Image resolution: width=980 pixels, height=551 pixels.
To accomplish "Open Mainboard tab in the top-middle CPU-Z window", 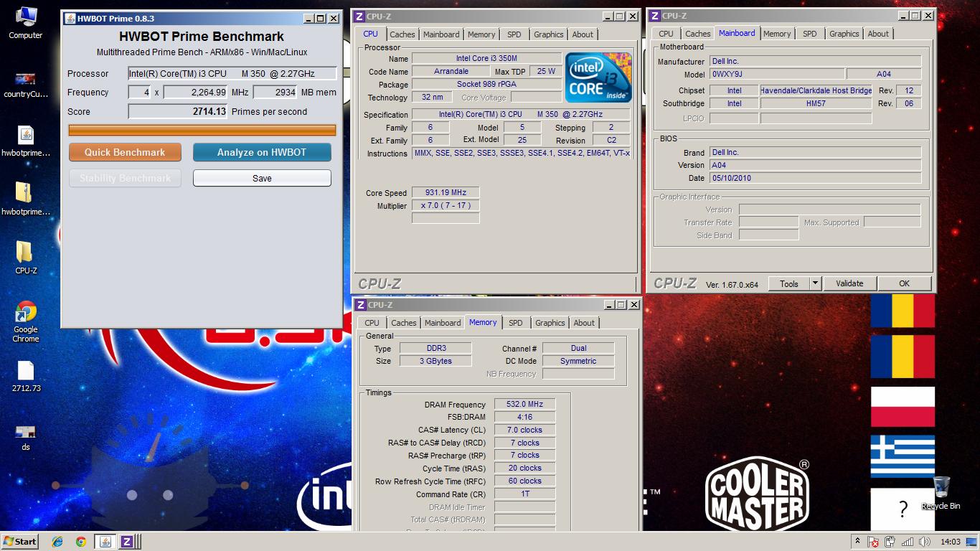I will (441, 34).
